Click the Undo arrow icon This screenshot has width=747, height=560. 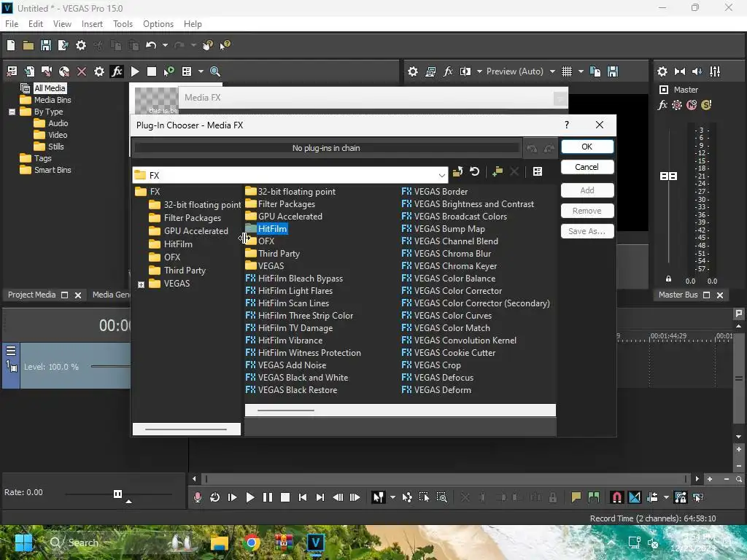coord(151,45)
